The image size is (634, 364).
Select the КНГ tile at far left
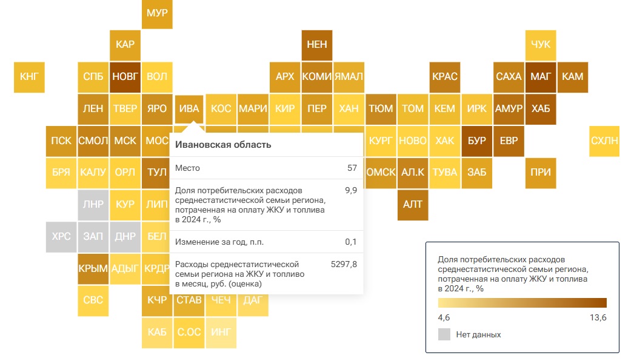click(29, 77)
